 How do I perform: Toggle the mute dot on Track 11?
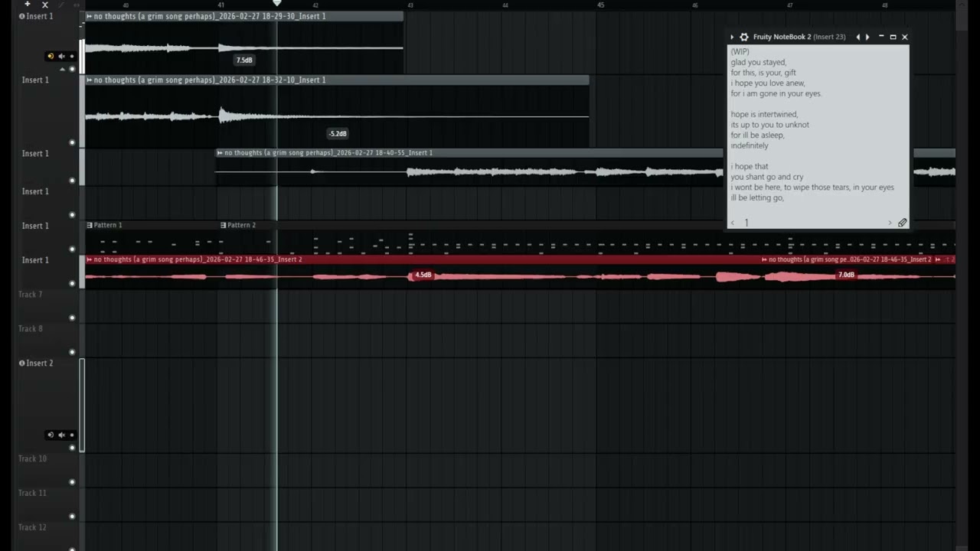point(72,517)
